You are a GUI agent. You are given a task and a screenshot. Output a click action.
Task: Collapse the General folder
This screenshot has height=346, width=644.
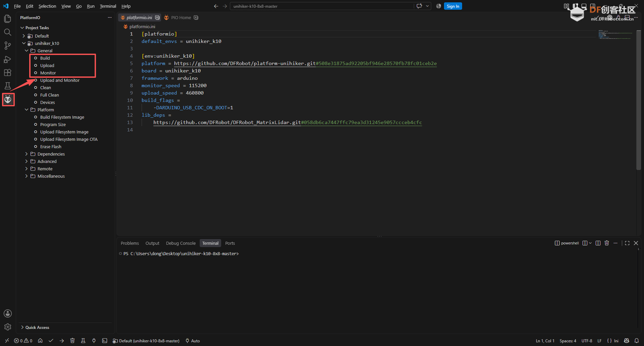pos(27,51)
